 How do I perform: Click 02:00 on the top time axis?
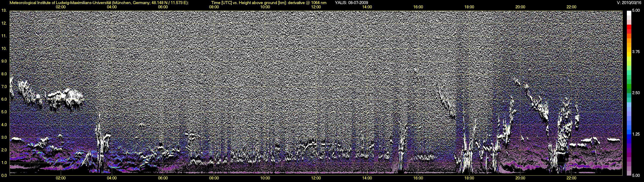(61, 7)
